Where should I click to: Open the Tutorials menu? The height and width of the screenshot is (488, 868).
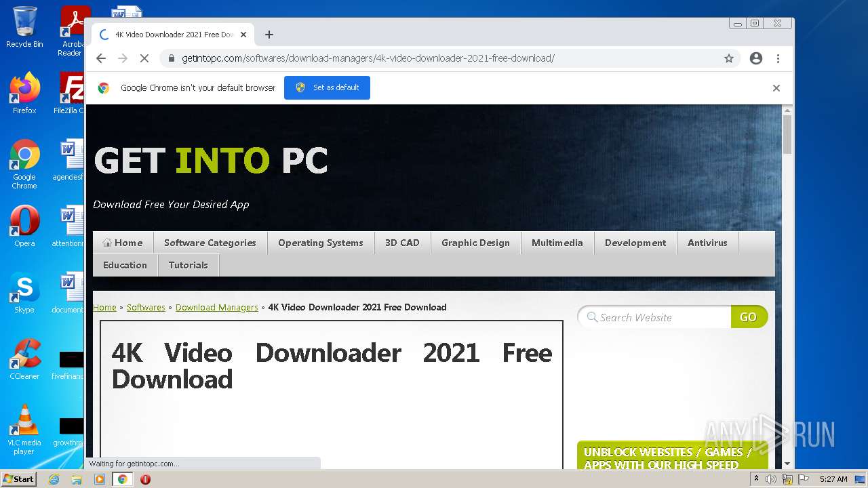[x=189, y=265]
